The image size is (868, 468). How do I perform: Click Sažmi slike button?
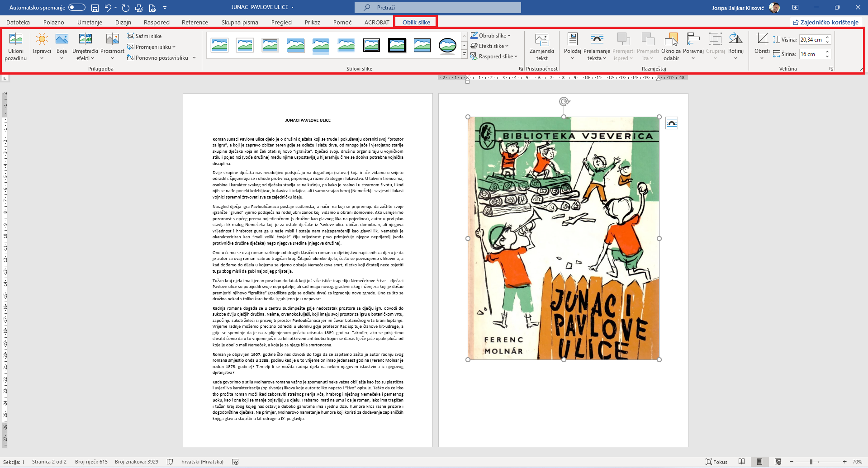145,36
